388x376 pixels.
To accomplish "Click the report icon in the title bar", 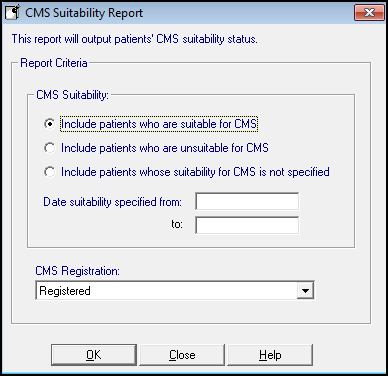I will 13,13.
